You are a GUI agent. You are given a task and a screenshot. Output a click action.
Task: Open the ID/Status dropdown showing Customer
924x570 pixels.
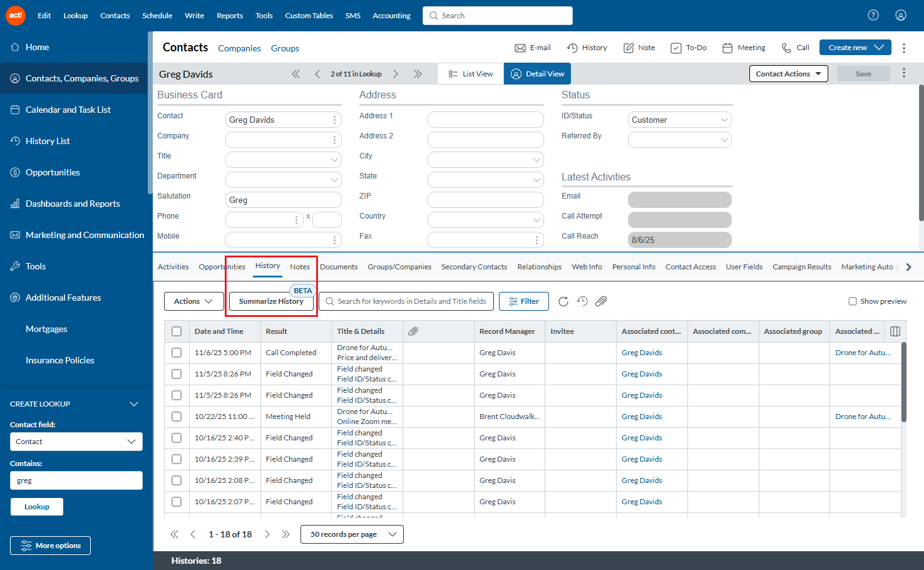click(x=680, y=120)
